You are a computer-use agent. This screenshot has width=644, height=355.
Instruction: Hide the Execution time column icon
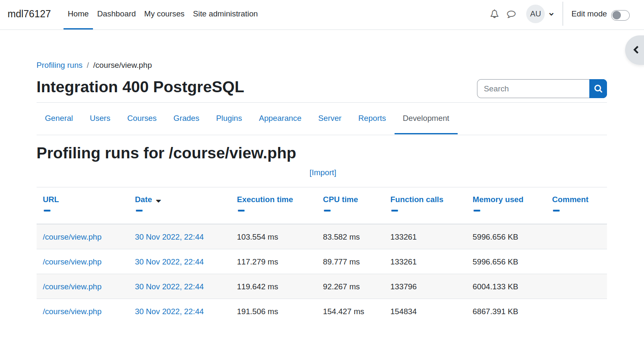pos(241,211)
